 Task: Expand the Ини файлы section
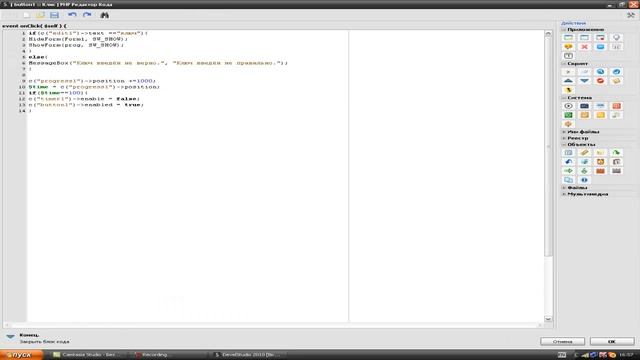click(564, 132)
